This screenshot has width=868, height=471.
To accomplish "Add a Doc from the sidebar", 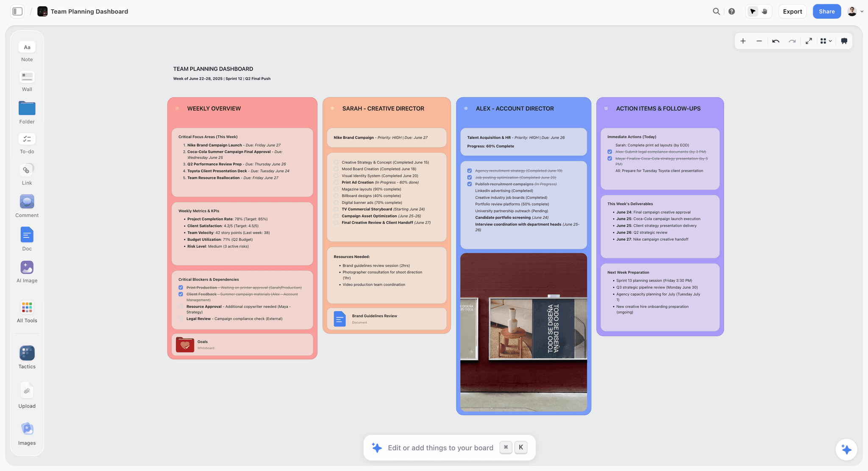I will coord(27,239).
